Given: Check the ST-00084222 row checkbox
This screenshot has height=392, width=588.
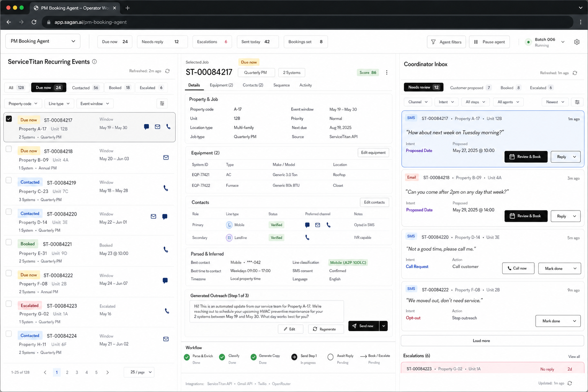Looking at the screenshot, I should [9, 273].
